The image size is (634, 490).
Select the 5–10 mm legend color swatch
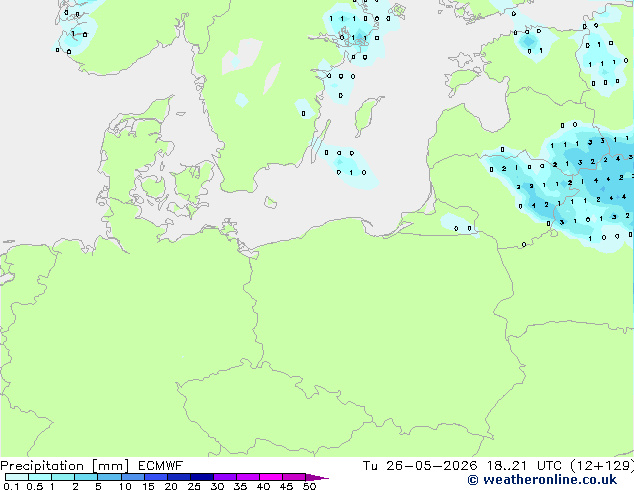[x=110, y=477]
